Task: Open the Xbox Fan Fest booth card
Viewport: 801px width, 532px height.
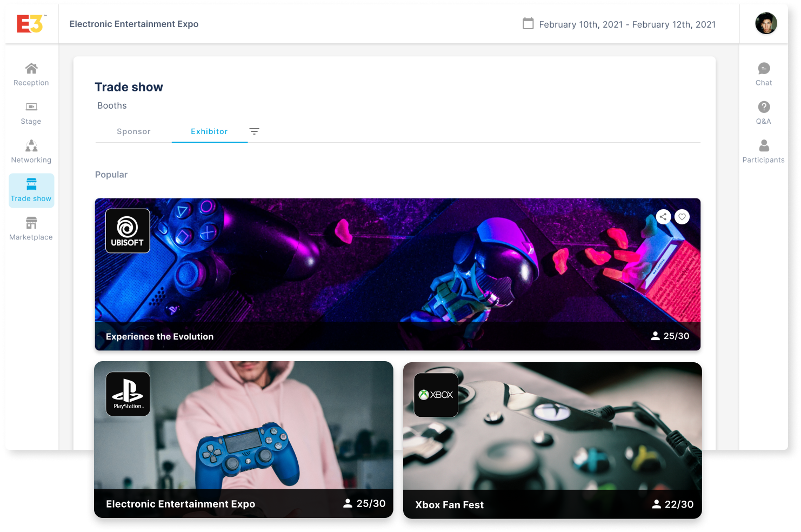Action: point(552,441)
